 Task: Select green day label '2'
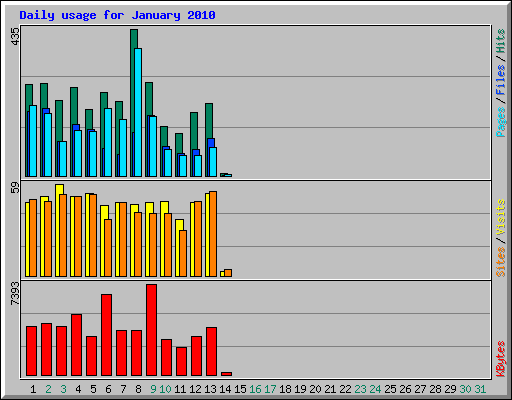[x=48, y=389]
